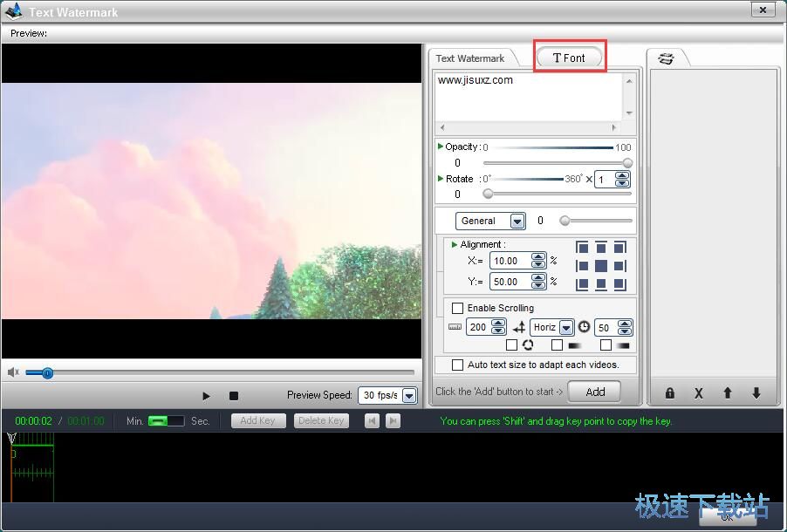Viewport: 787px width, 532px height.
Task: Align watermark to top-right corner
Action: coord(619,248)
